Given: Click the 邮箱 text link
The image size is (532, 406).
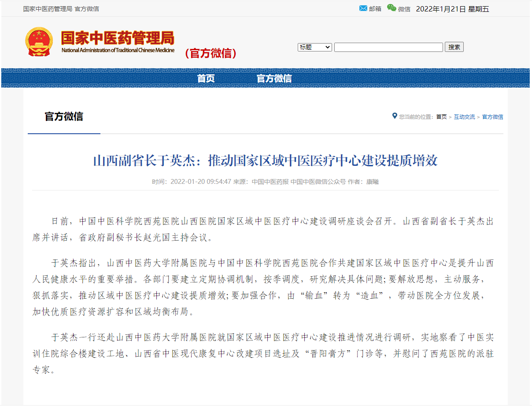Looking at the screenshot, I should click(375, 9).
